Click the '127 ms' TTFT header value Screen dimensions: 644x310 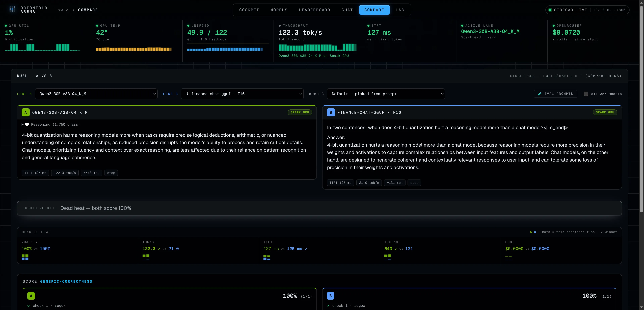pos(379,33)
